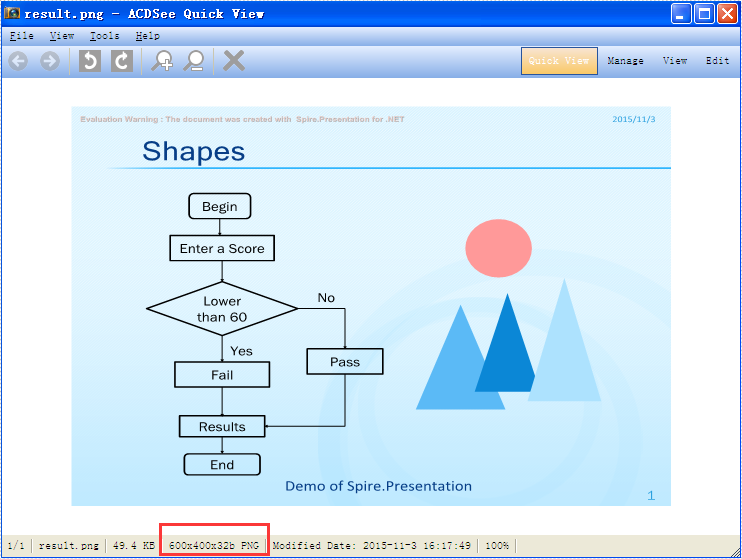Click the displayed slide image
Screen dimensions: 742x559
371,306
